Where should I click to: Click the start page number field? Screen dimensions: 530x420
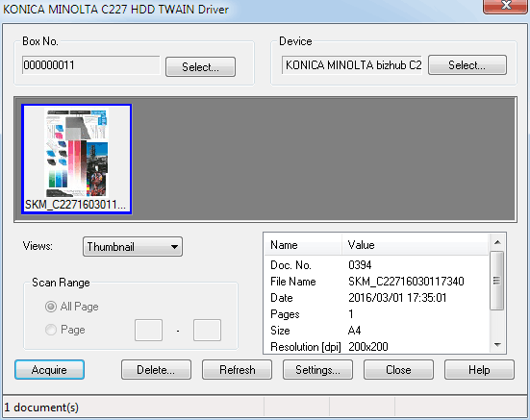click(148, 330)
